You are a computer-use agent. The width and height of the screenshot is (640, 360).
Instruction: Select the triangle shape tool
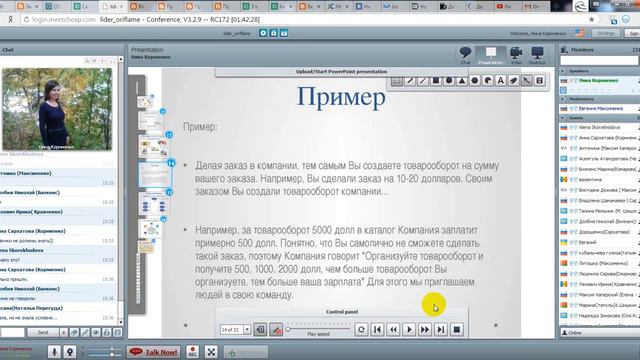click(x=462, y=81)
